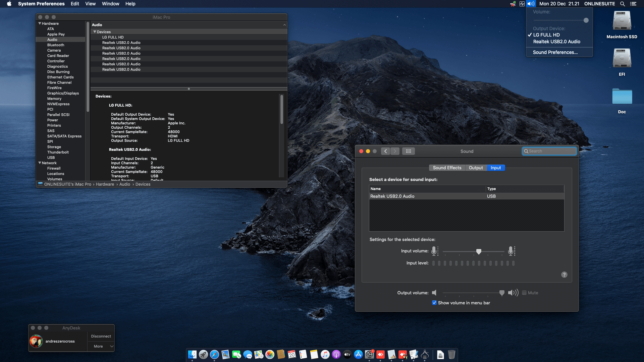The width and height of the screenshot is (644, 362).
Task: Click the forward arrow in Sound window
Action: pos(395,151)
